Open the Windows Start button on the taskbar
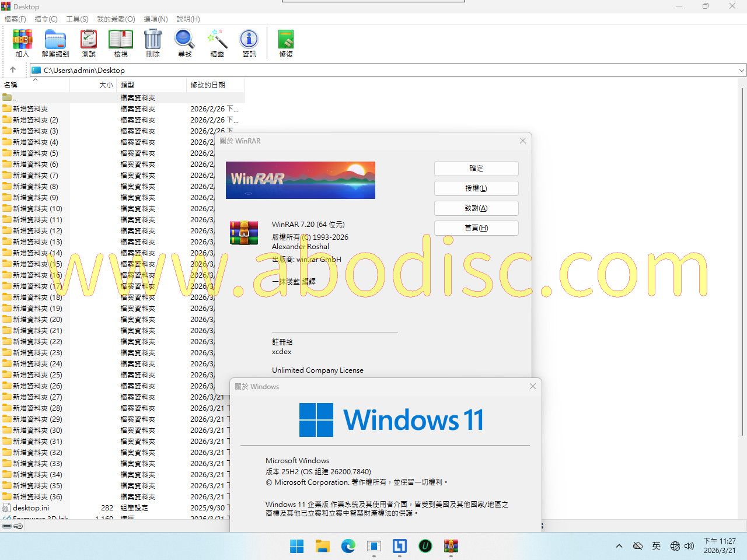 click(x=296, y=546)
